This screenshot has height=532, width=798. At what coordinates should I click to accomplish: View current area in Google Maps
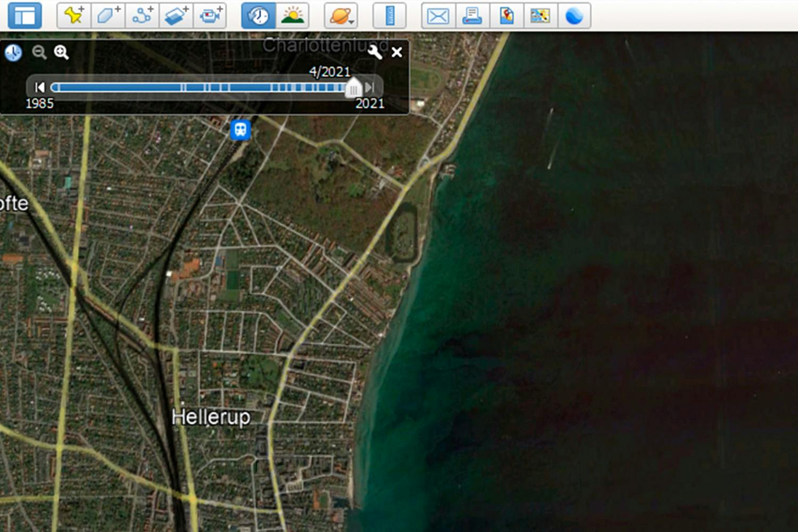[x=541, y=15]
